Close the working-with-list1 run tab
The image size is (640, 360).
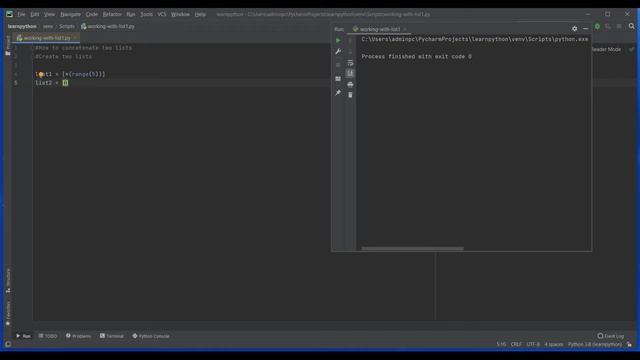pyautogui.click(x=405, y=29)
